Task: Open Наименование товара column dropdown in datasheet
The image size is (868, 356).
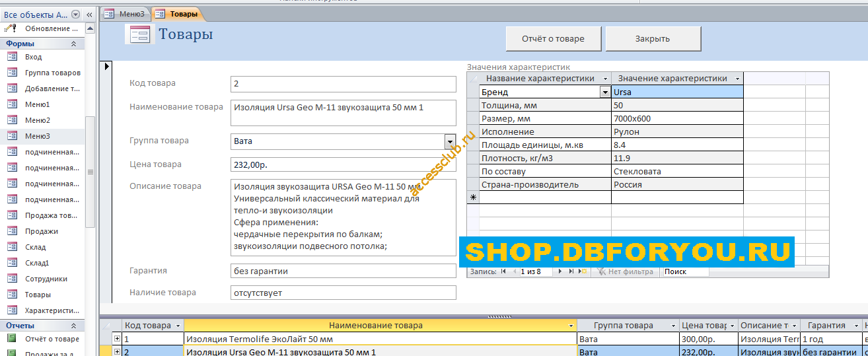Action: click(571, 326)
